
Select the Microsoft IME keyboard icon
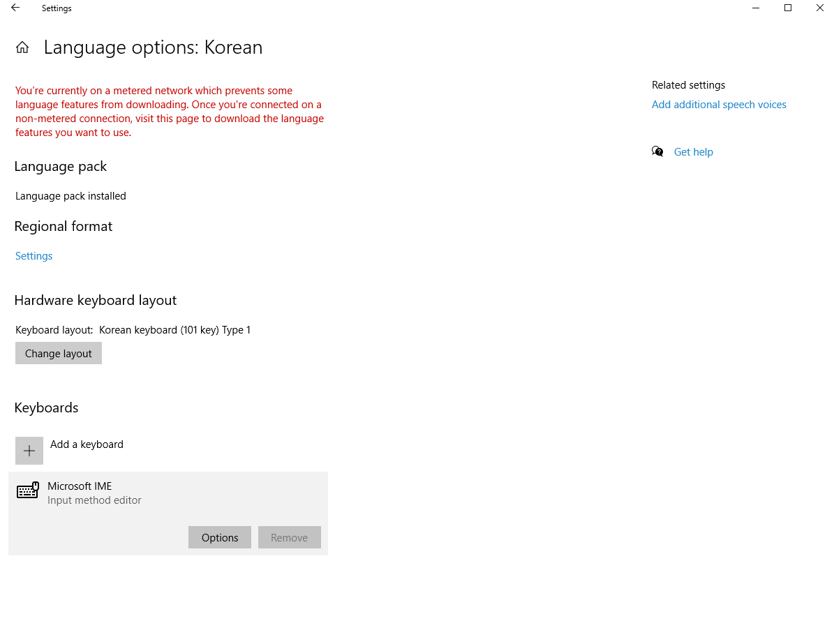[x=28, y=490]
